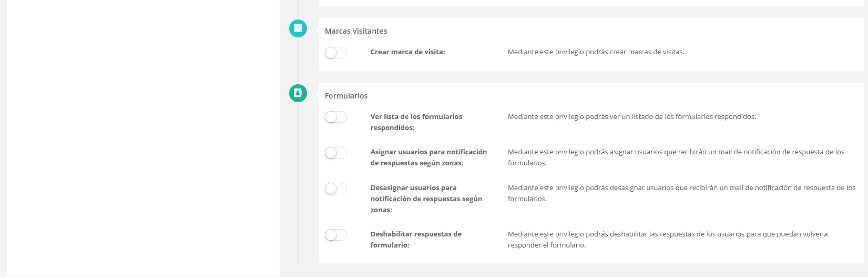Click description about viewing answered forms list
This screenshot has height=277, width=868.
[631, 117]
